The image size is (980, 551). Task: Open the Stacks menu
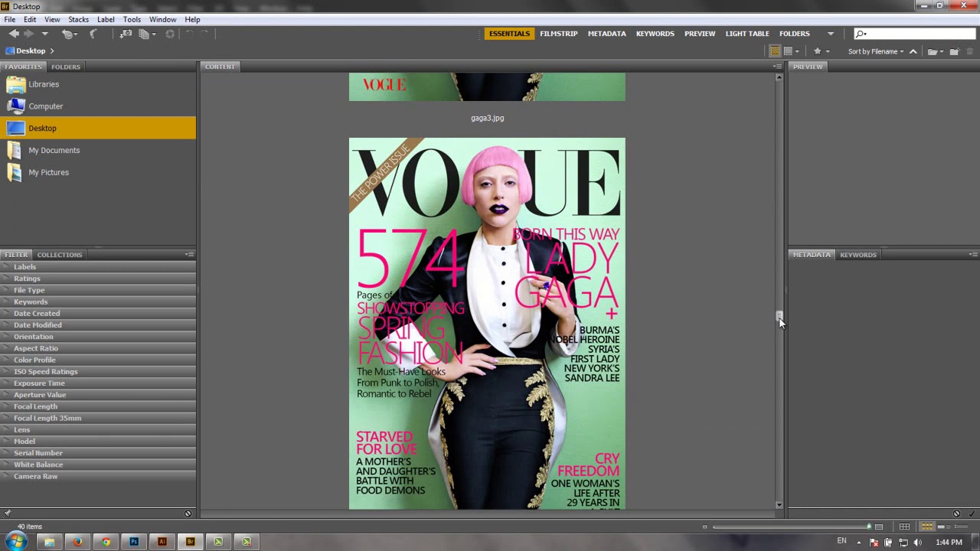coord(78,19)
